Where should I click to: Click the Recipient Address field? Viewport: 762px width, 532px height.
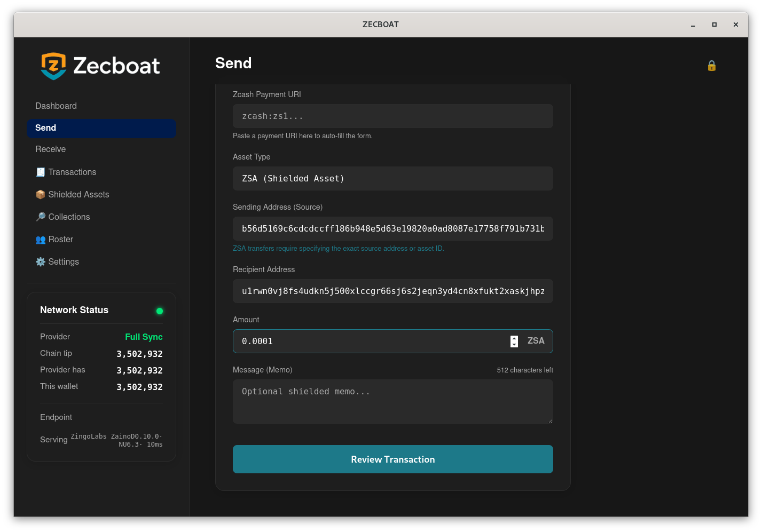point(393,291)
